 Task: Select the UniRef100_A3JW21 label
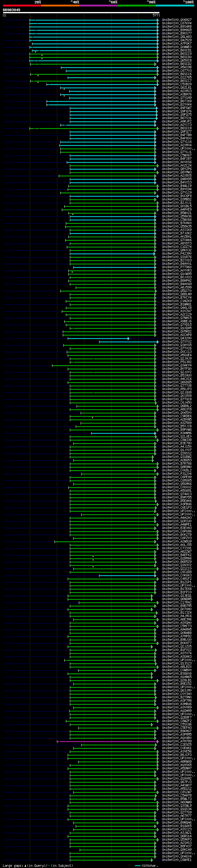point(177,833)
